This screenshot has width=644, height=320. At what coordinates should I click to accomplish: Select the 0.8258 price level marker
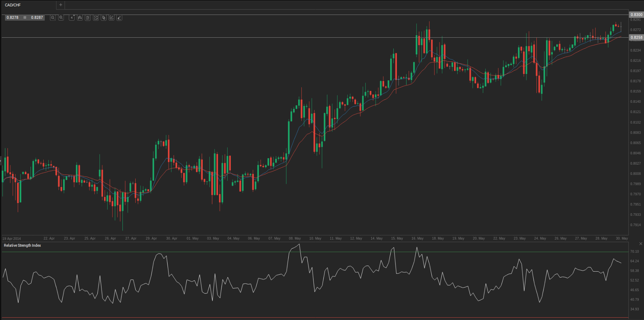(636, 37)
